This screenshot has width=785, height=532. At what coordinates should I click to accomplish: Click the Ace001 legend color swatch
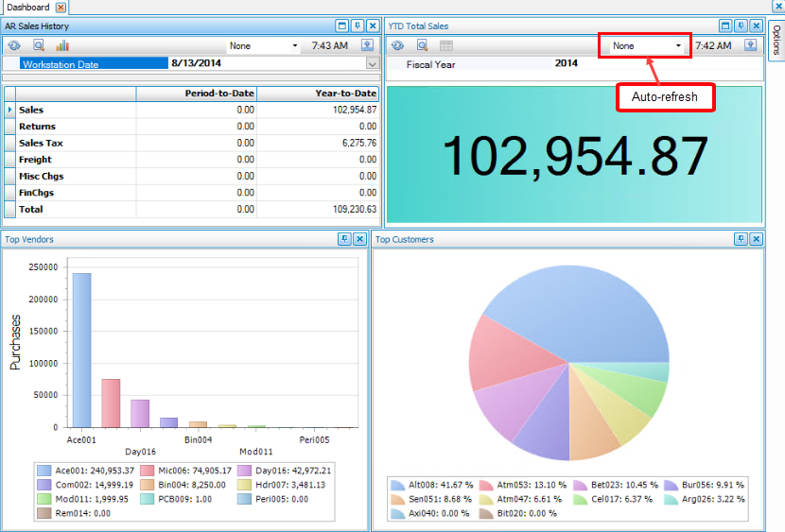click(x=44, y=470)
